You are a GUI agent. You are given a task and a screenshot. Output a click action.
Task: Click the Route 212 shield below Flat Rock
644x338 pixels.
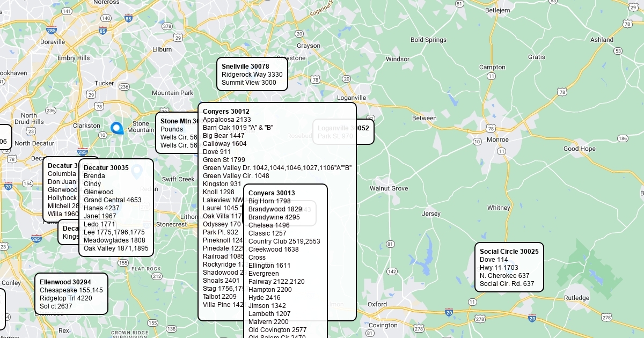click(x=157, y=276)
